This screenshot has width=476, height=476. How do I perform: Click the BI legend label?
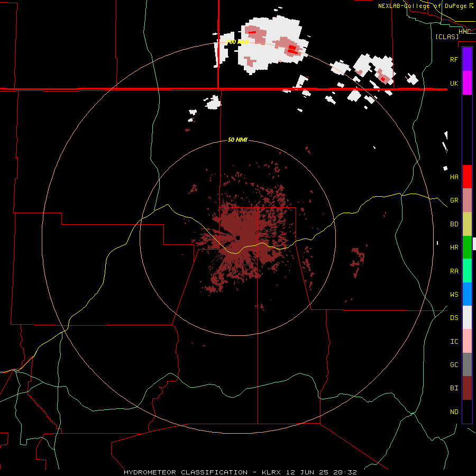454,388
